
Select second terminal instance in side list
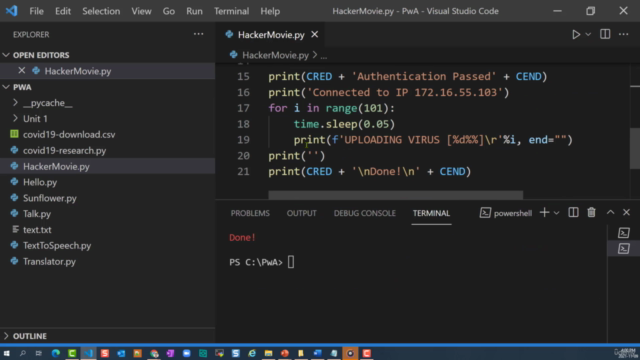pos(624,248)
